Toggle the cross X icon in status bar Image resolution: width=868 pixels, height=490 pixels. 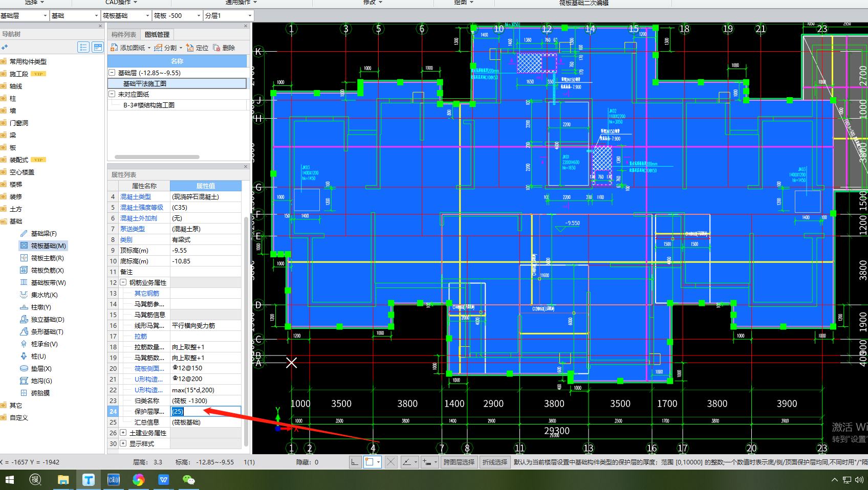[390, 462]
